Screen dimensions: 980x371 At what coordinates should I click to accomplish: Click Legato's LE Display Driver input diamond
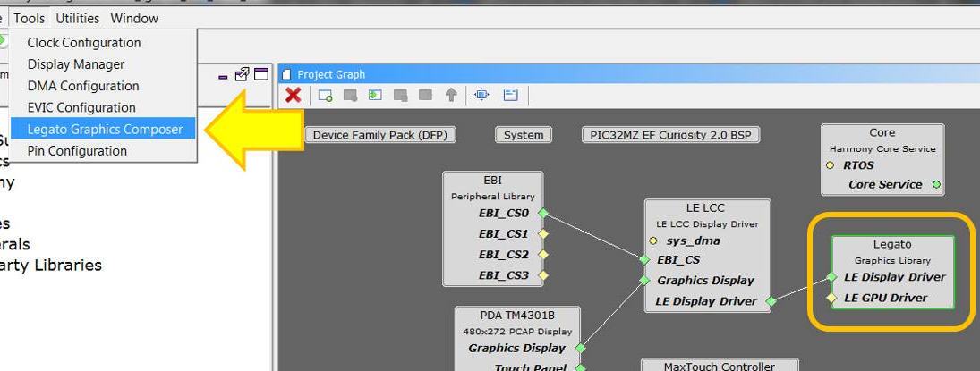point(831,277)
